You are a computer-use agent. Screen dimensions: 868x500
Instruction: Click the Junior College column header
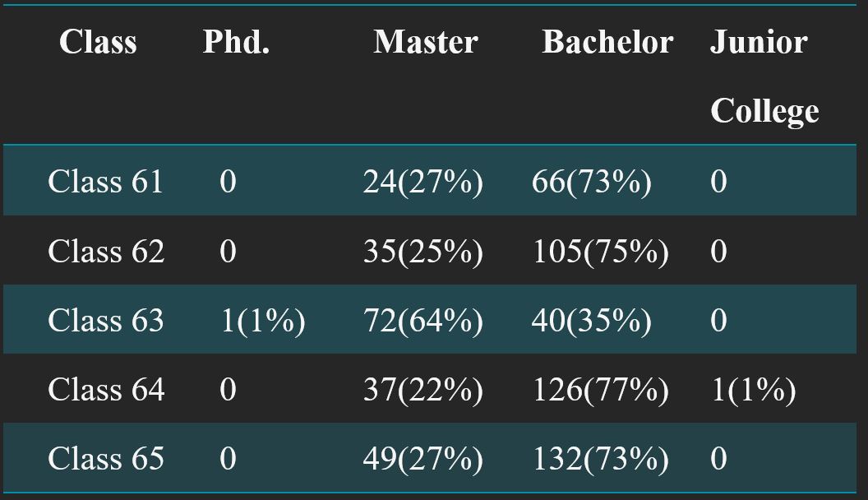click(764, 76)
